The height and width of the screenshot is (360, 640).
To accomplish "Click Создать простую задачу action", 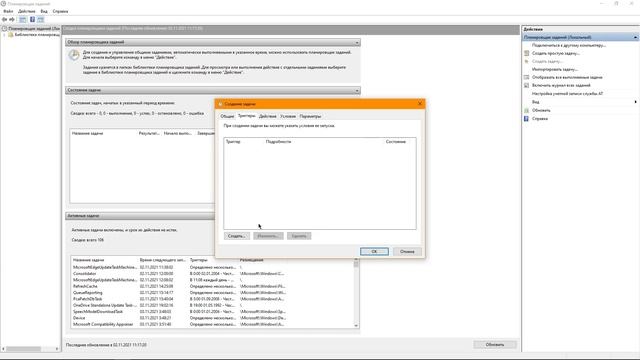I will click(556, 53).
